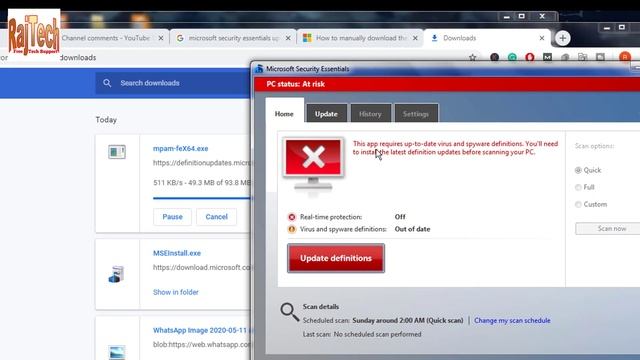Open the mpam-feX64.exe download link
Screen dimensions: 640x360
(x=180, y=149)
